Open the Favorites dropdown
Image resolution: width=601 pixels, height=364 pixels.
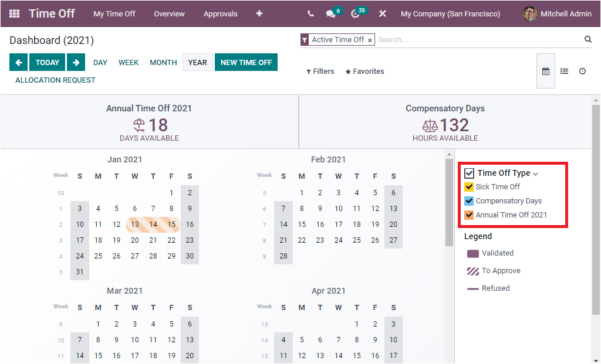pos(364,71)
